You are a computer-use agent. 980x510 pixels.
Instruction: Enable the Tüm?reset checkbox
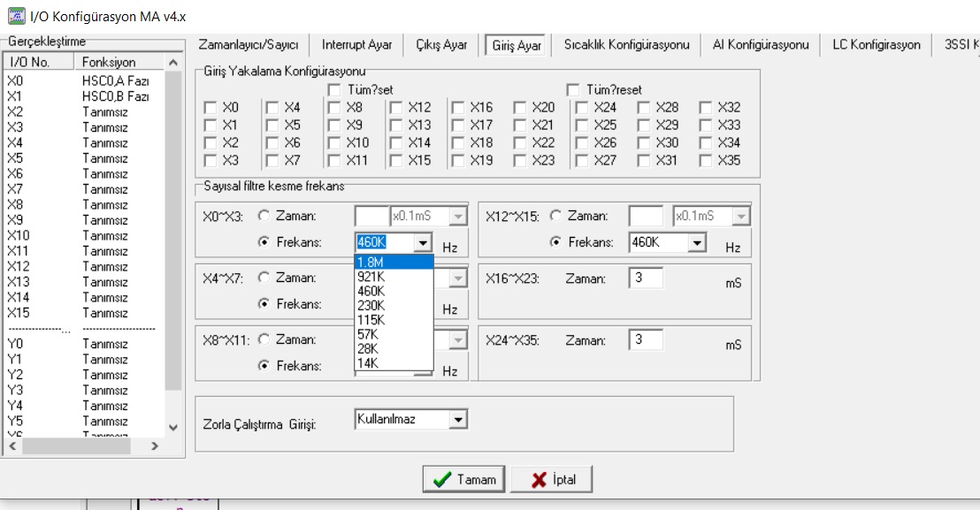573,90
